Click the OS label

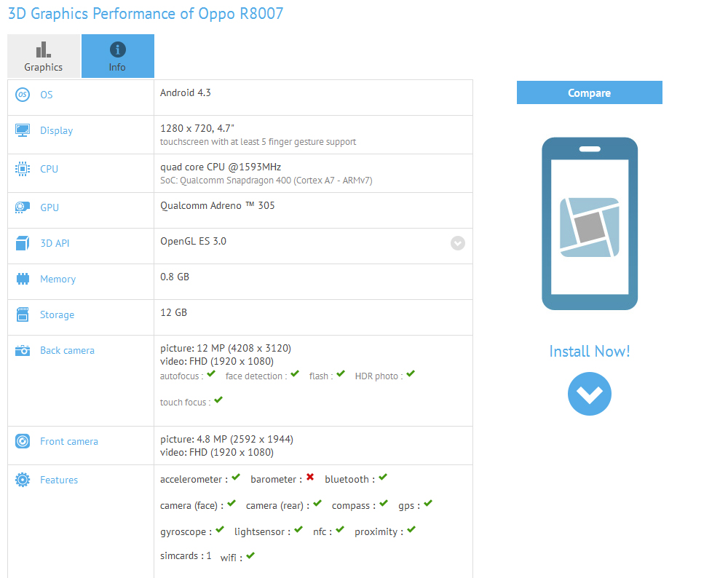coord(47,95)
